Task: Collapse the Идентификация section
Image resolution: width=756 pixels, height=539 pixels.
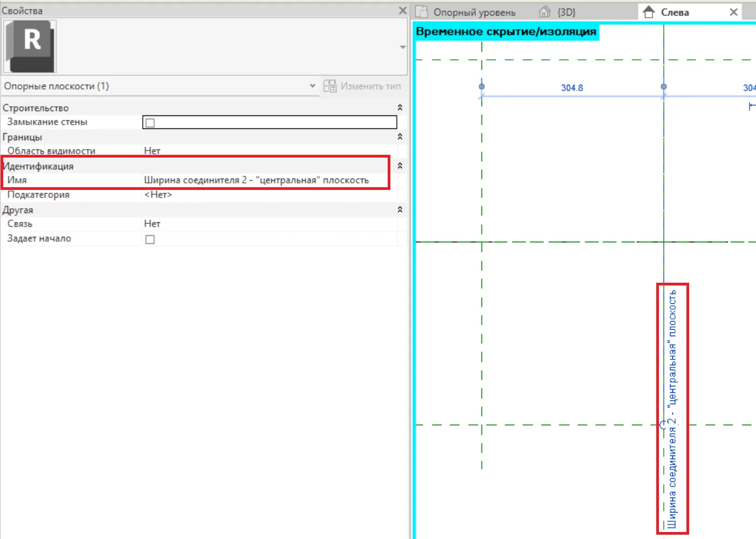Action: coord(400,166)
